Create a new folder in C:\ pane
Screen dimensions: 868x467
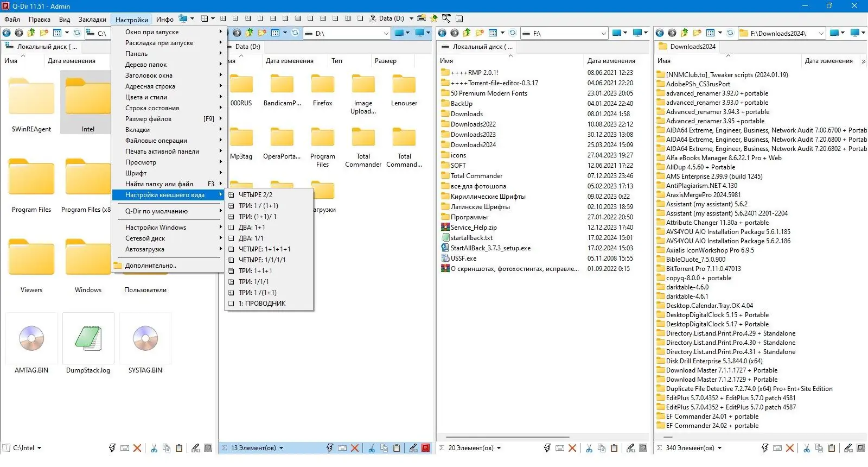click(x=44, y=33)
